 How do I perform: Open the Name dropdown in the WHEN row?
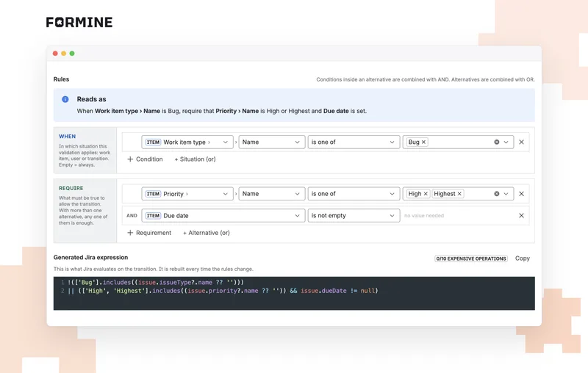[x=271, y=142]
